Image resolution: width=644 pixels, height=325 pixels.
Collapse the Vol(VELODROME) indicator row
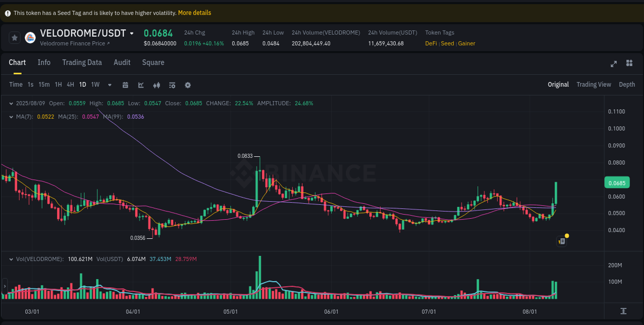[10, 258]
